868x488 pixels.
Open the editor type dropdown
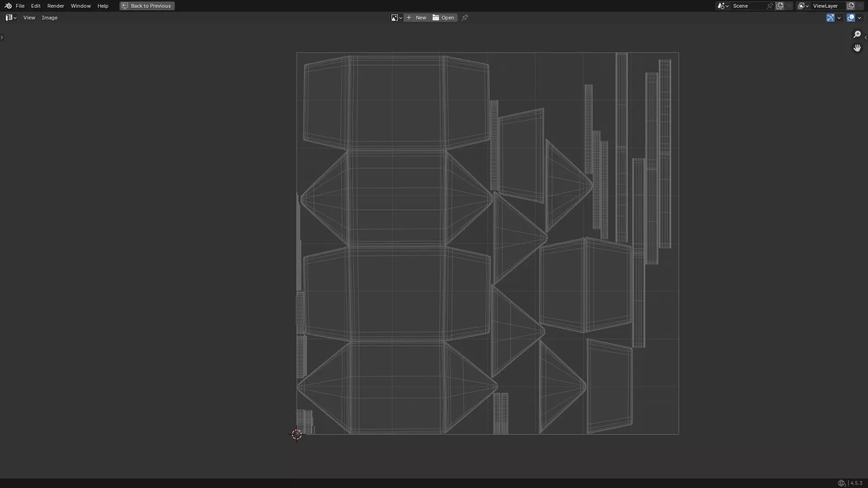point(11,18)
